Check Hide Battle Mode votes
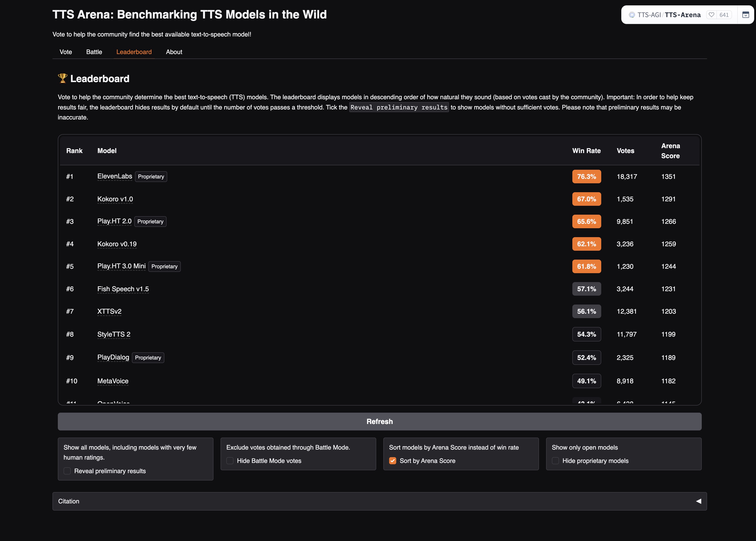The width and height of the screenshot is (756, 541). (230, 461)
